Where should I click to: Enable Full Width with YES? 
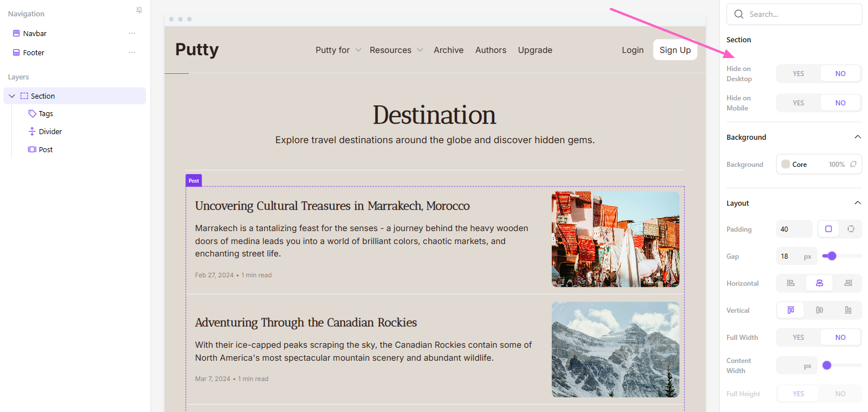pos(798,338)
